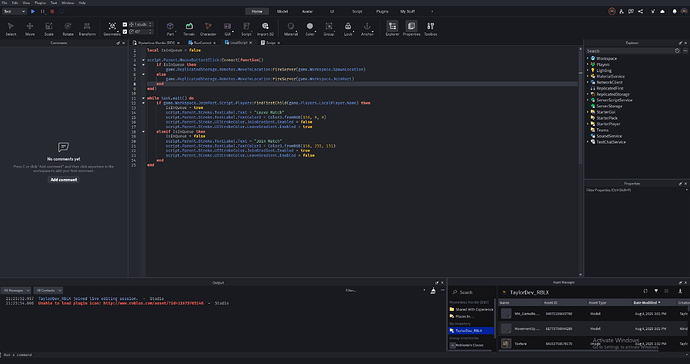Activate the Transform tool
The image size is (690, 364).
(x=87, y=29)
